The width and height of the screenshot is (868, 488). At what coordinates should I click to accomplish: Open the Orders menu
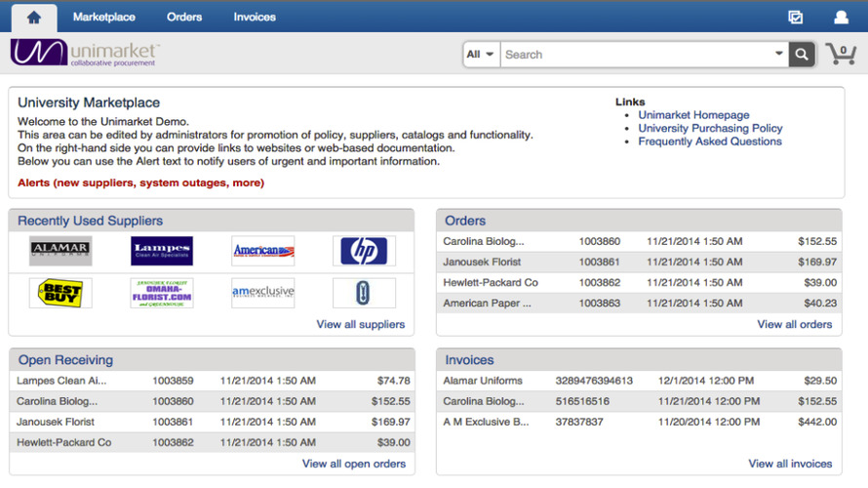[x=184, y=18]
